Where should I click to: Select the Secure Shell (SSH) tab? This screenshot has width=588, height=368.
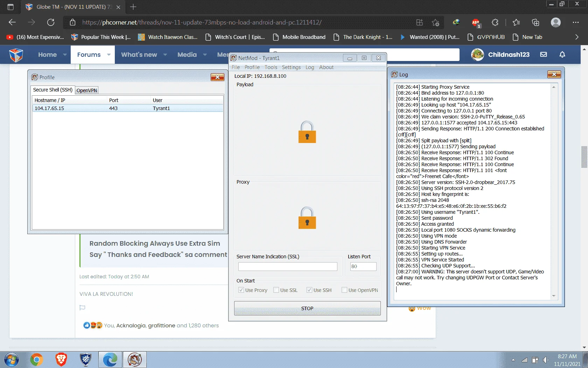(x=53, y=90)
